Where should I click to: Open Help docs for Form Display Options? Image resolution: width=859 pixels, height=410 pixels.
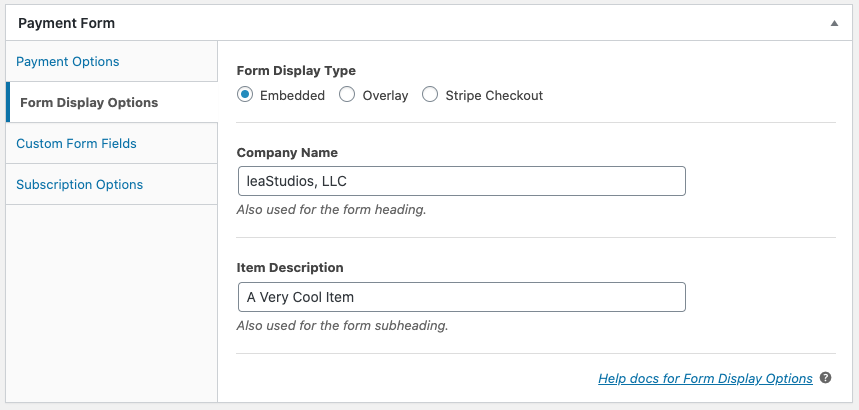tap(705, 378)
